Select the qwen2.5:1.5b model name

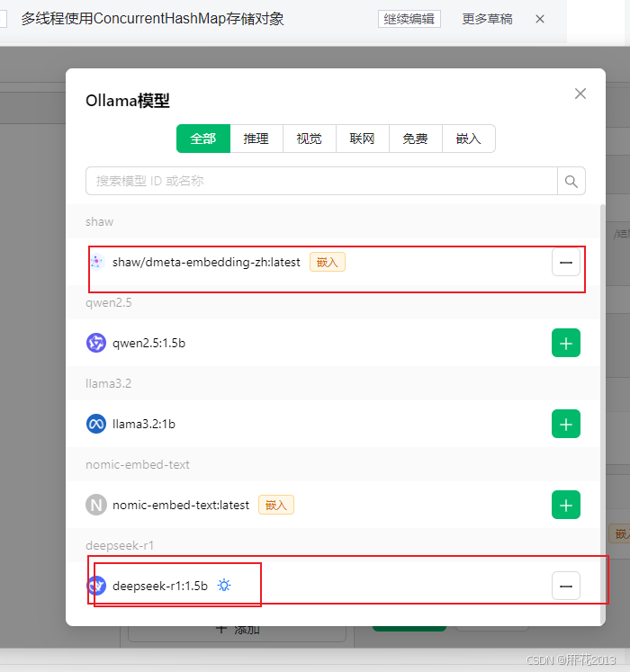coord(148,344)
